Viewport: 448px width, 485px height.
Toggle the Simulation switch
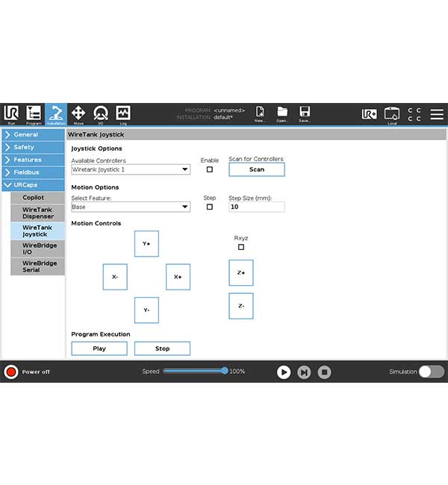(x=432, y=372)
